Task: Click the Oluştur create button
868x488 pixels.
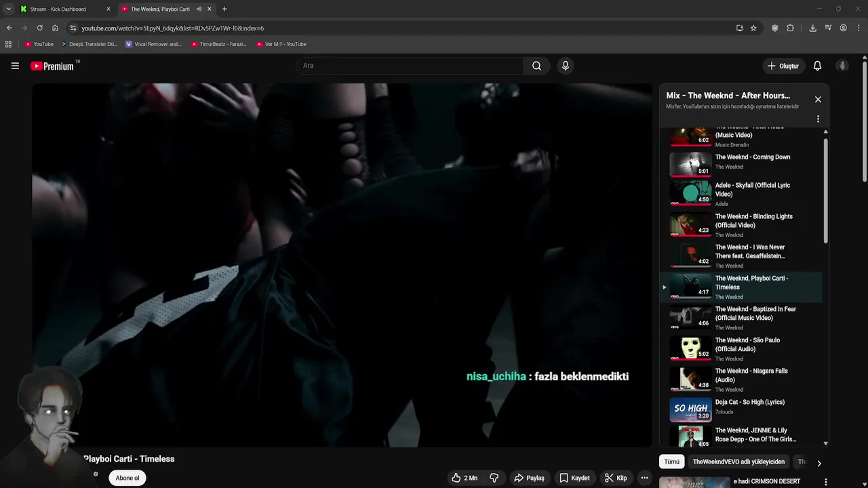Action: click(783, 66)
